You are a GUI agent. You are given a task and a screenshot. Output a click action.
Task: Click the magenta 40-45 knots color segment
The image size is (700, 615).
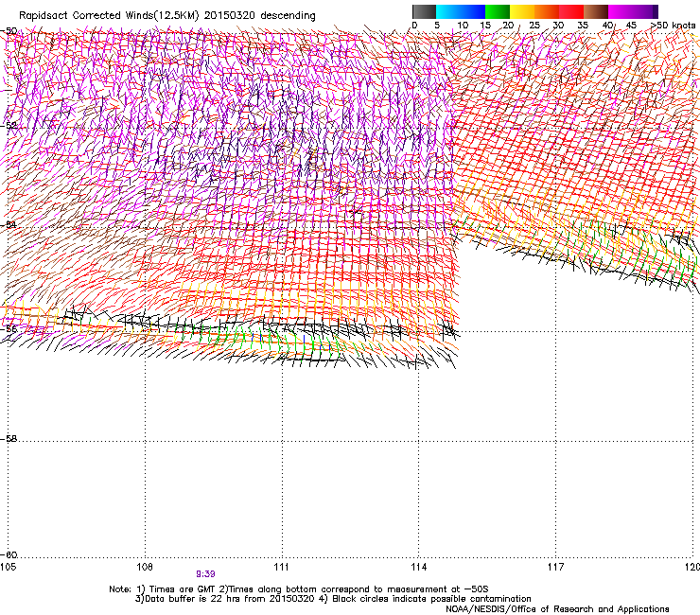(621, 11)
